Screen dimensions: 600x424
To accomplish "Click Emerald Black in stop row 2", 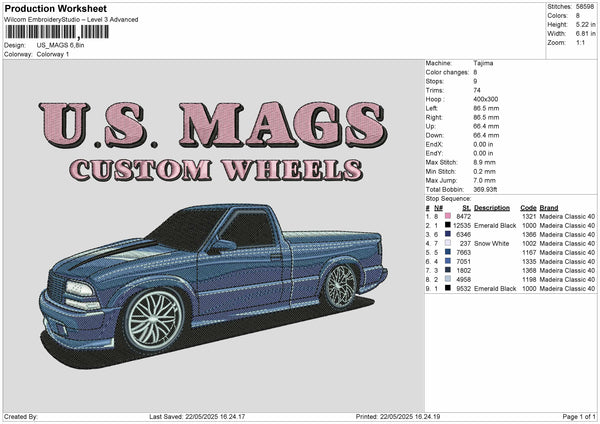I will click(x=495, y=225).
